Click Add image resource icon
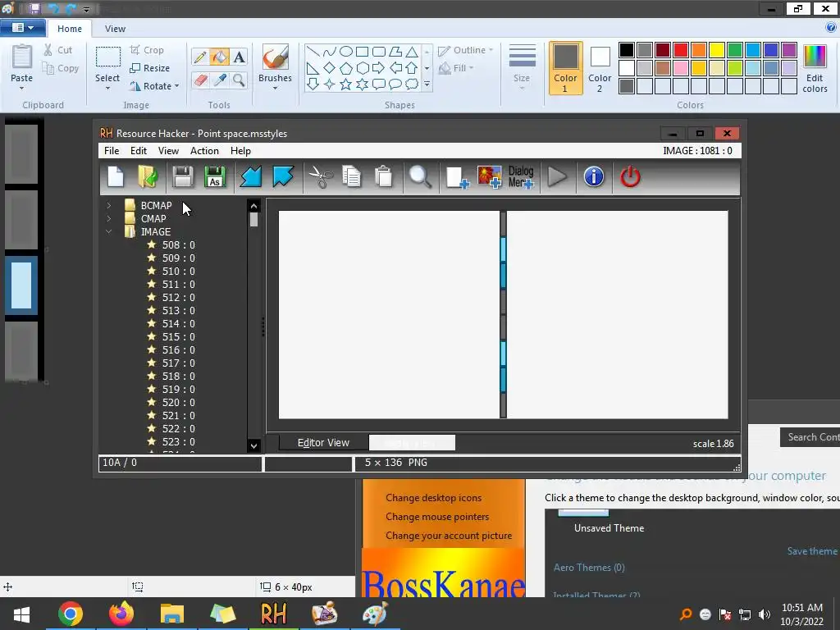The height and width of the screenshot is (630, 840). [489, 177]
